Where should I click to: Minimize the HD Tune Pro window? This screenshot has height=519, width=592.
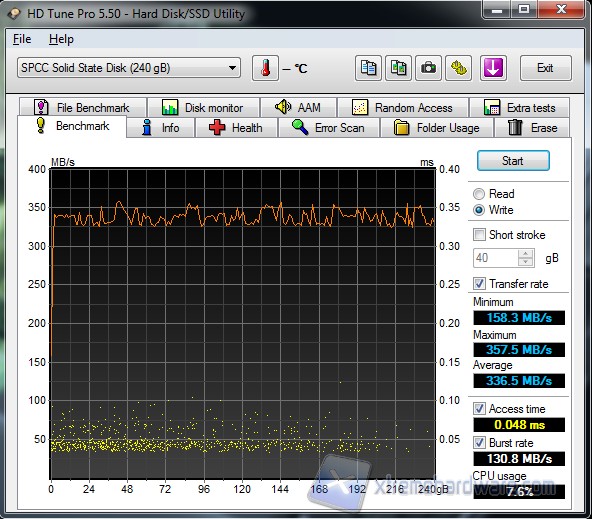[x=497, y=9]
